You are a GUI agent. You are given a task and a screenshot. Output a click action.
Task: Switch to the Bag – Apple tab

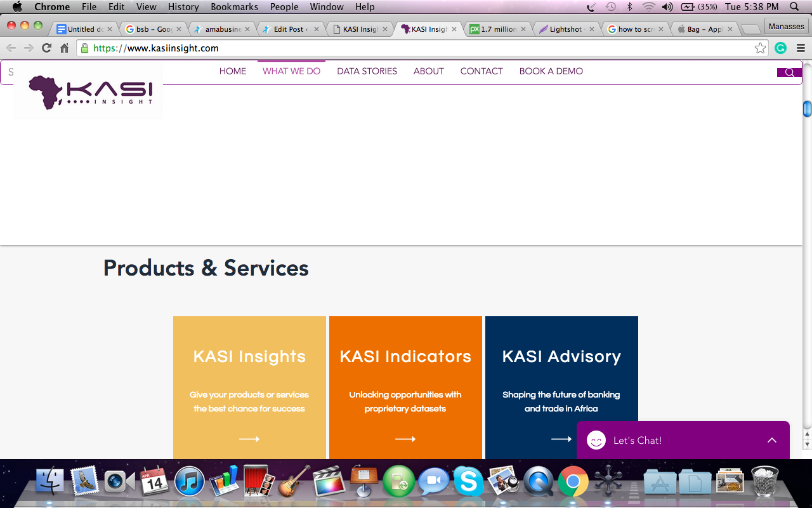pos(704,29)
